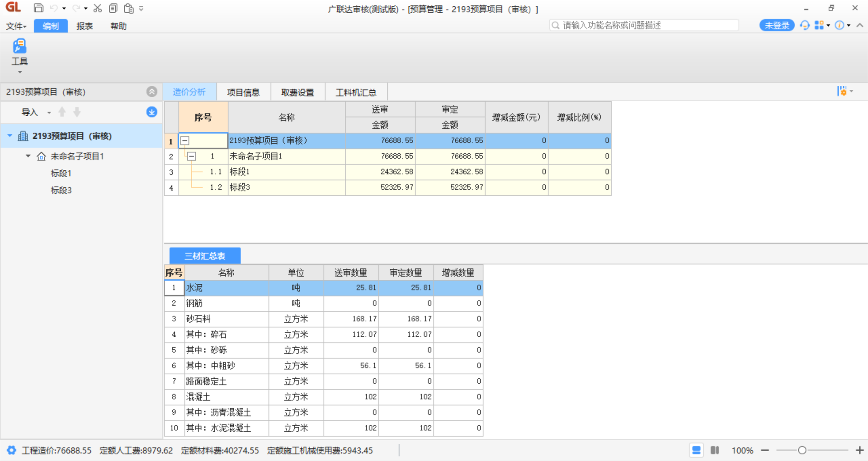Viewport: 868px width, 461px height.
Task: Click the 52325.97 送审 amount cell
Action: pos(380,187)
